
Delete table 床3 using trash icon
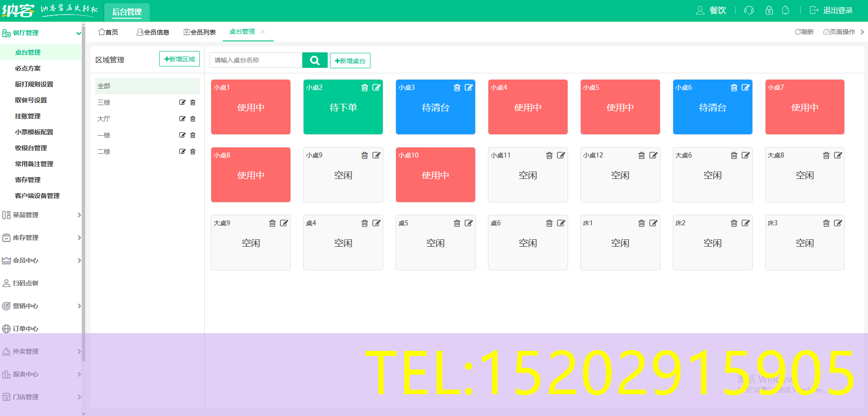click(x=826, y=223)
